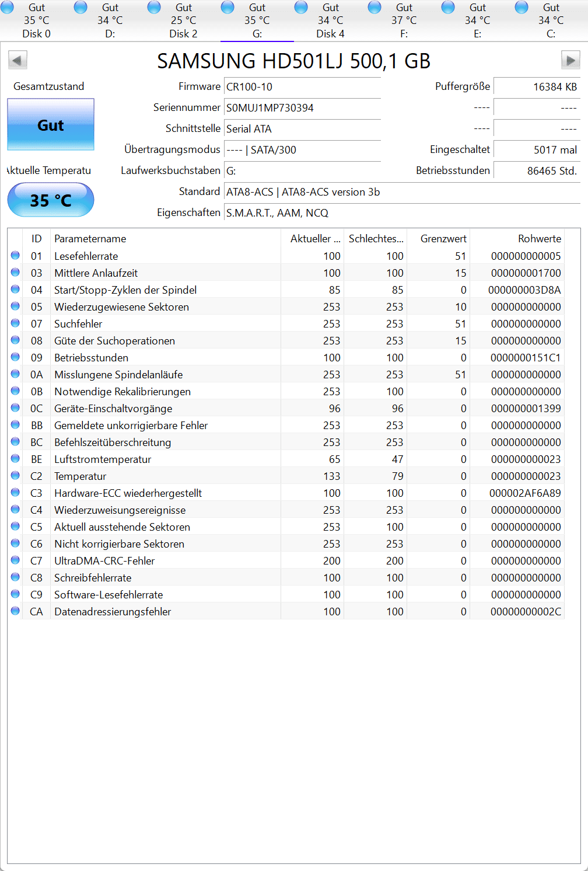Viewport: 588px width, 871px height.
Task: Click status orb of Lesefehlerrate row
Action: (x=15, y=255)
